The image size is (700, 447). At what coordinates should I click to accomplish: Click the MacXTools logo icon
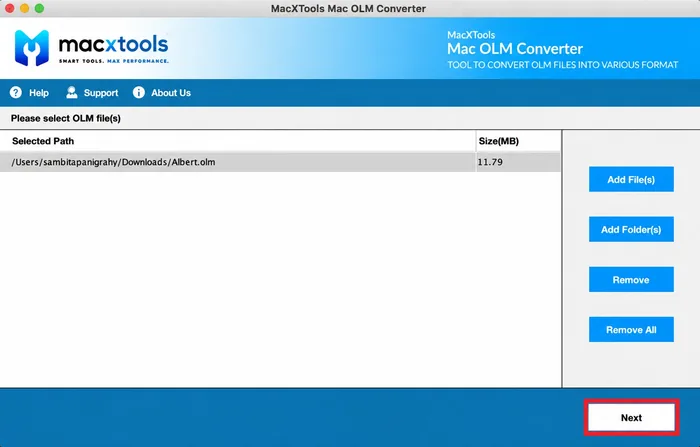coord(32,48)
